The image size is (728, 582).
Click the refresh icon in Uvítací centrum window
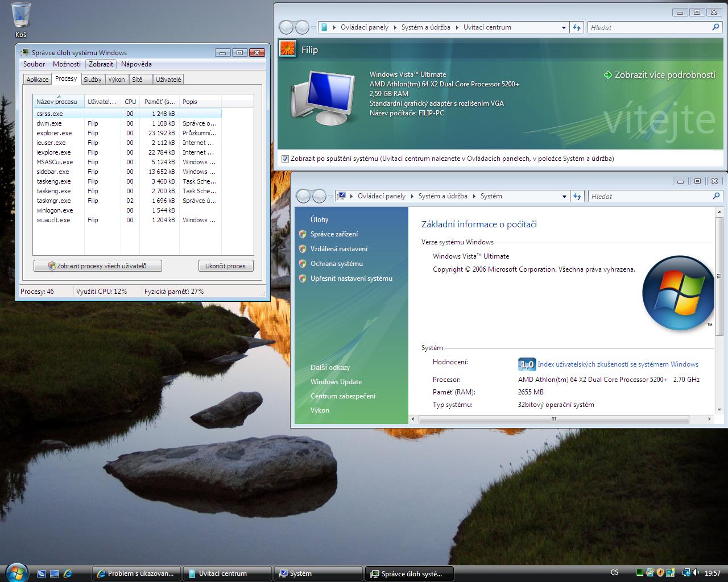pyautogui.click(x=577, y=27)
